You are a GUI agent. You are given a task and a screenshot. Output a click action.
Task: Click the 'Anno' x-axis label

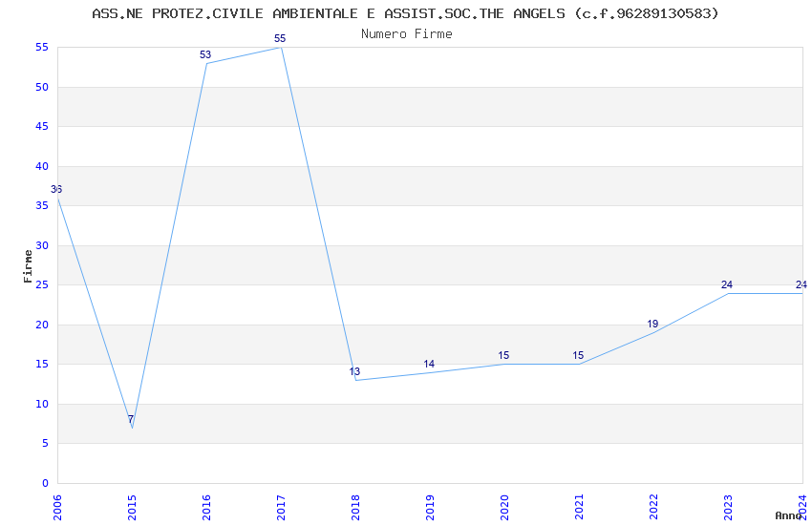pos(788,515)
